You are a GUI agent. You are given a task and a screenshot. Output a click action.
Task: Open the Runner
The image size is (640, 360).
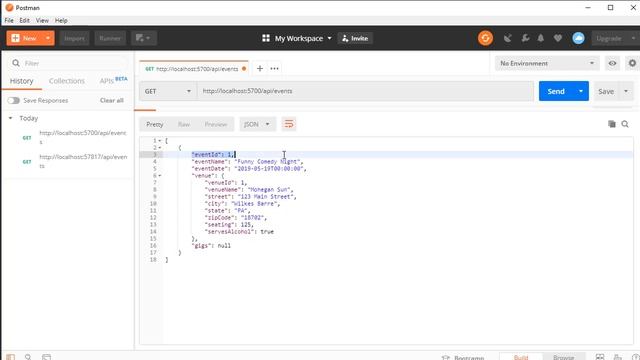click(110, 38)
